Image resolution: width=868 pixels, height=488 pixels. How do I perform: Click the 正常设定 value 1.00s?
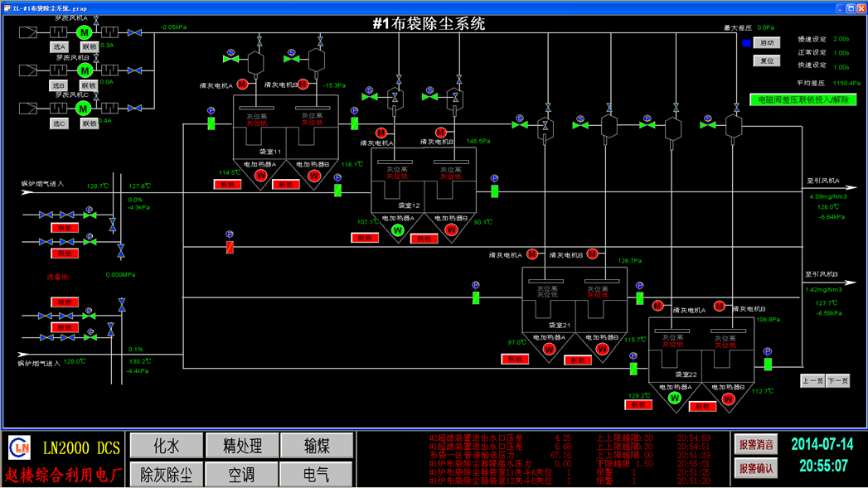(x=841, y=53)
